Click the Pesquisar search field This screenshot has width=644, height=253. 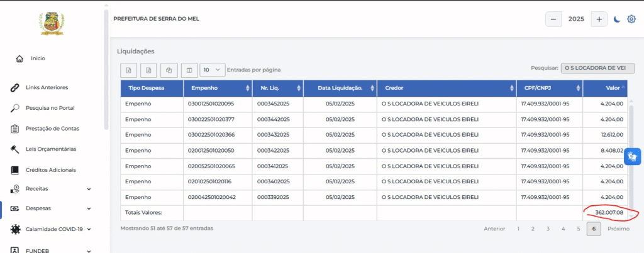[597, 68]
